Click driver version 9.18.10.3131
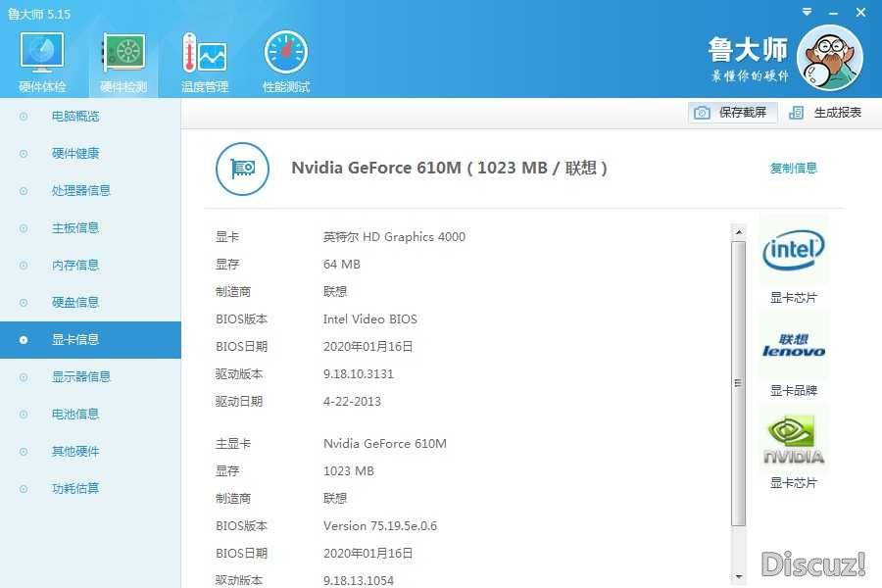 (359, 374)
